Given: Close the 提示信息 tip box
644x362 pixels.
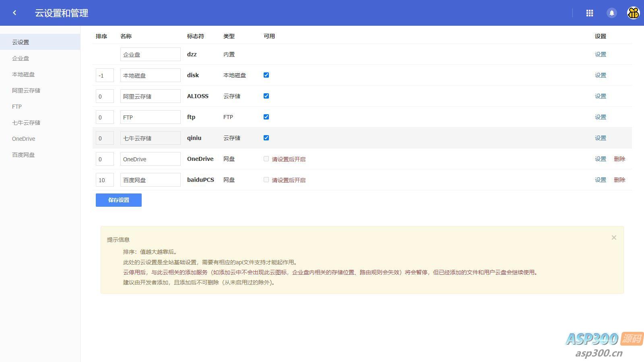Looking at the screenshot, I should 614,238.
